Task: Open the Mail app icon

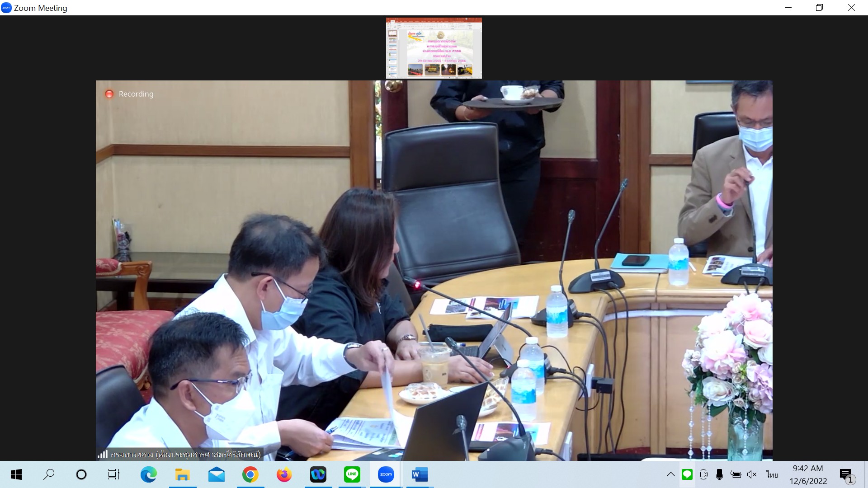Action: 216,474
